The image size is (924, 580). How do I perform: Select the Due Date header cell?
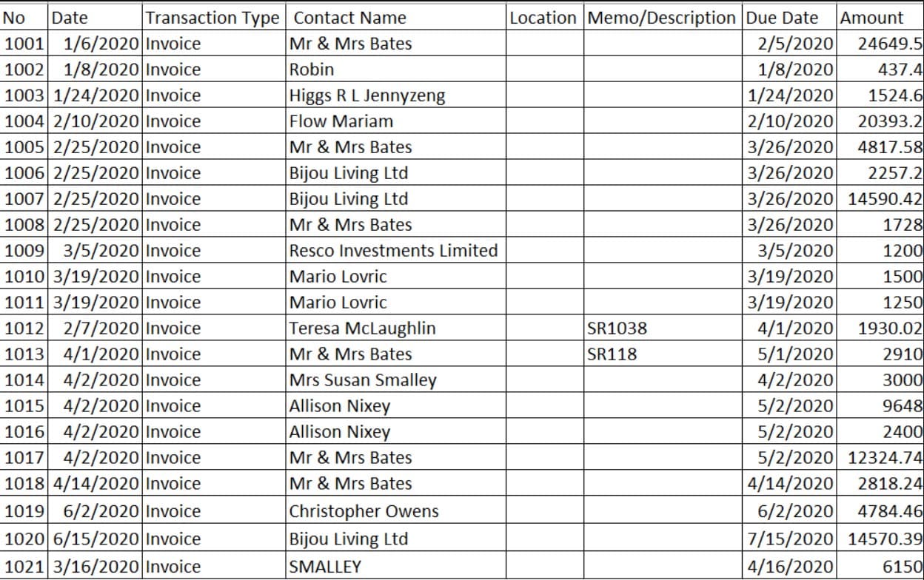click(789, 17)
